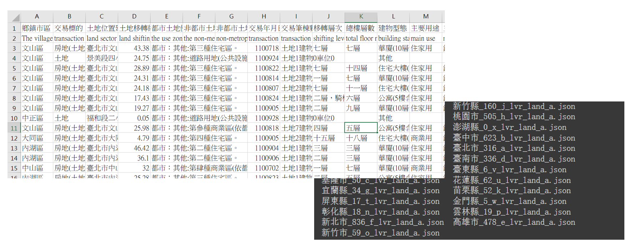Click the date cell 1100906

click(264, 158)
